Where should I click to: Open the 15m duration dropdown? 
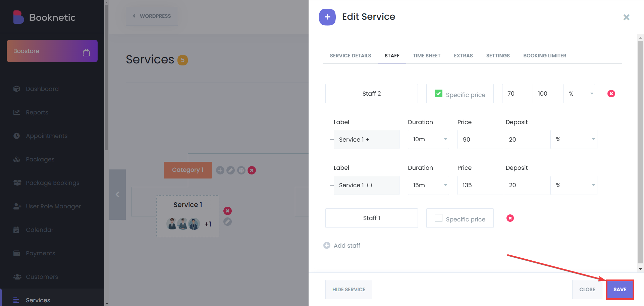point(428,185)
